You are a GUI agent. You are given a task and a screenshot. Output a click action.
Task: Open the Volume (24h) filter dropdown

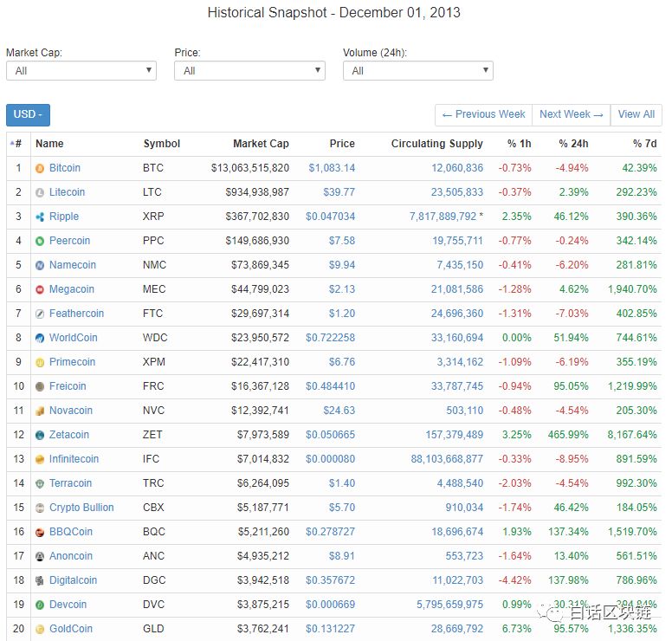tap(418, 71)
